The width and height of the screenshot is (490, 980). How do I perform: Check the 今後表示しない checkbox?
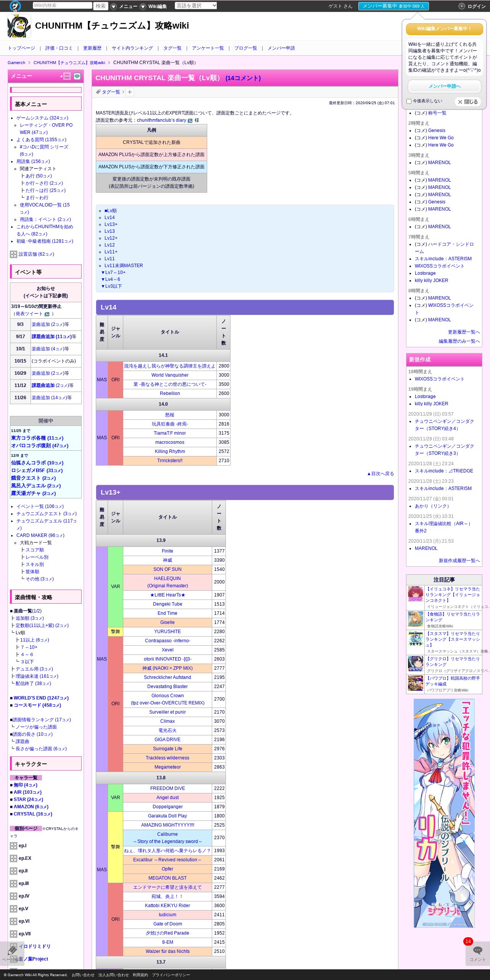409,101
